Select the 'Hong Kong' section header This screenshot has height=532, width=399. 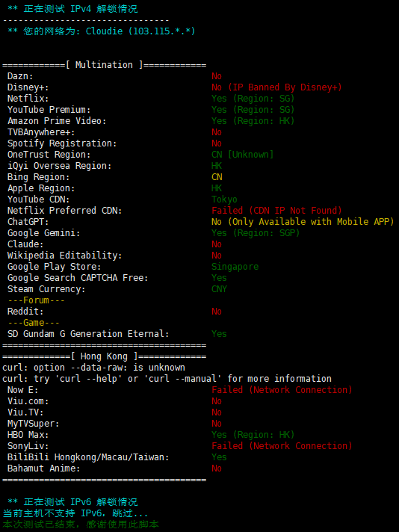pos(104,356)
